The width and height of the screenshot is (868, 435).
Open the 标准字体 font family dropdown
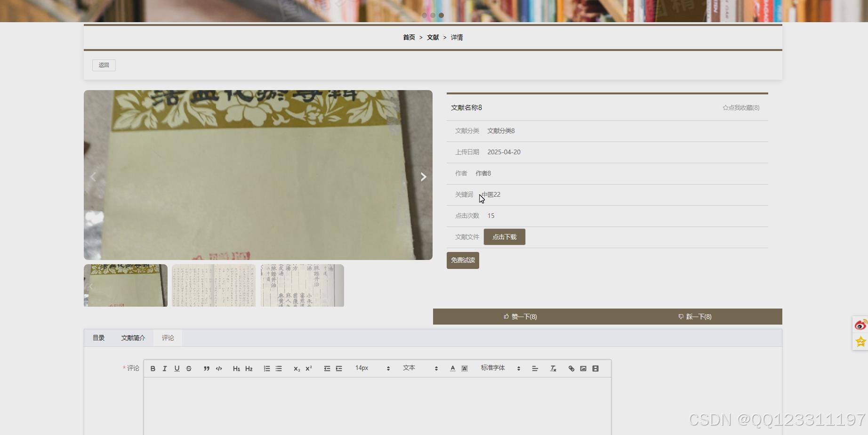tap(500, 368)
